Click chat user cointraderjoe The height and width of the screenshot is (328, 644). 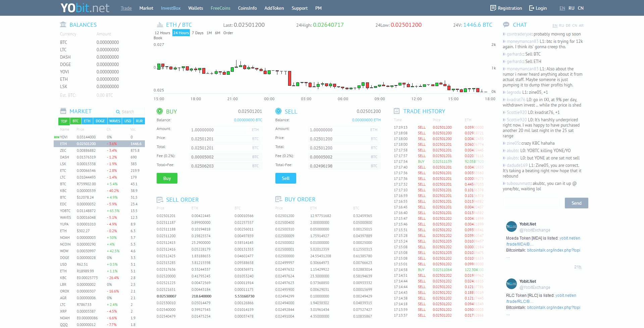pyautogui.click(x=519, y=34)
